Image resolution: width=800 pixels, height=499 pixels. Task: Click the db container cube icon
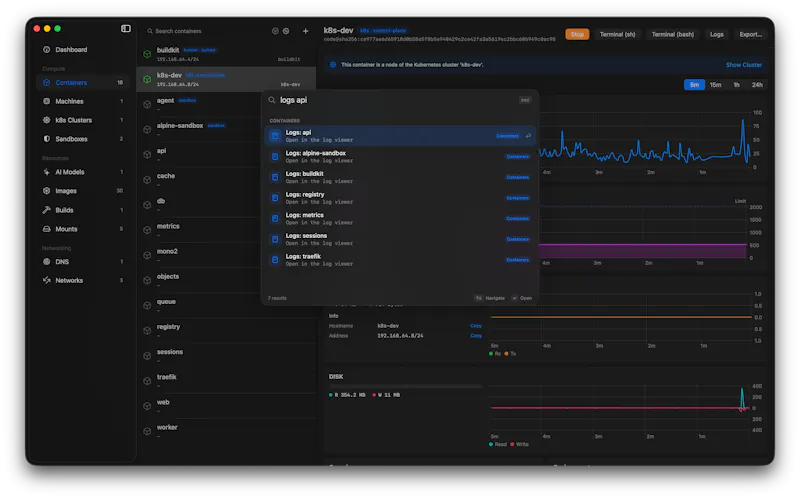click(x=147, y=205)
